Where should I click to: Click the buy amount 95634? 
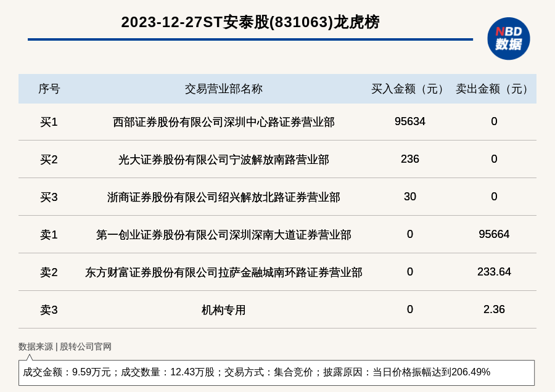410,121
